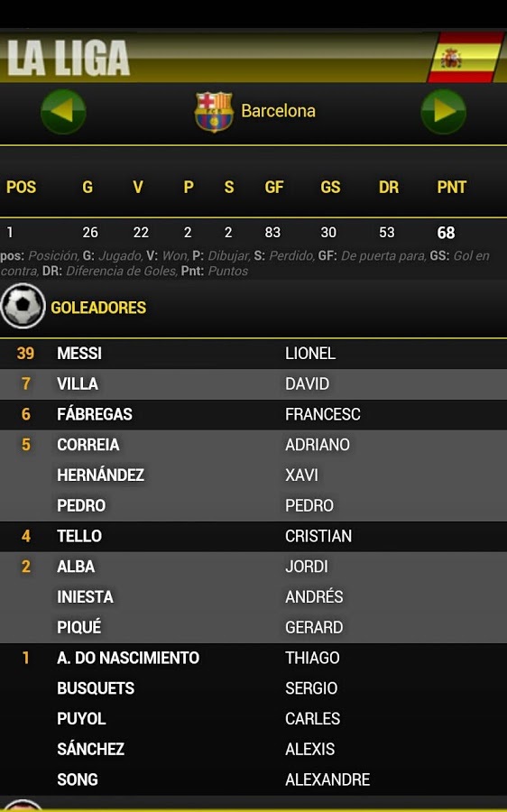The height and width of the screenshot is (812, 507).
Task: Go to the next team with right arrow
Action: click(x=443, y=111)
